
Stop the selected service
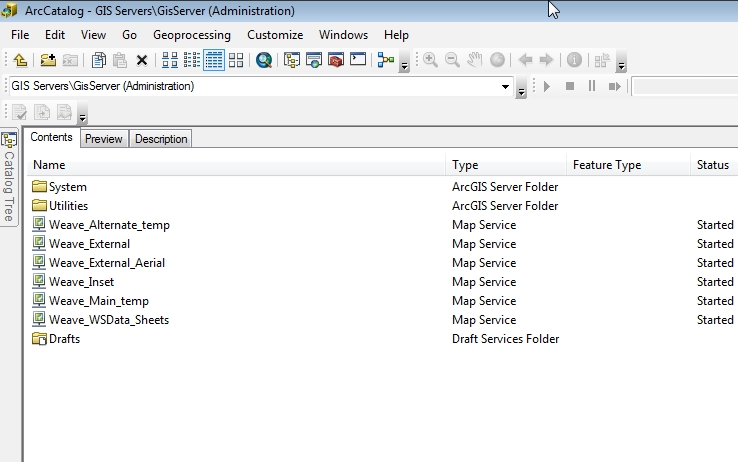pos(570,87)
